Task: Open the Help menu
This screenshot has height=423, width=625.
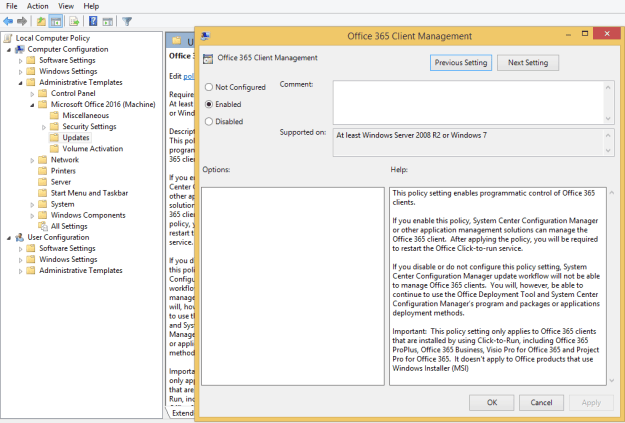Action: (91, 6)
